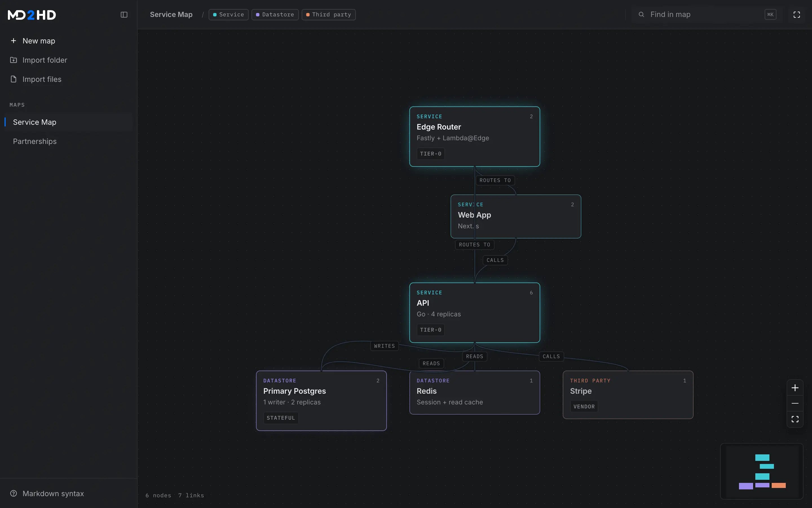Open the Service Map in sidebar
Screen dimensions: 812x508
click(69, 122)
